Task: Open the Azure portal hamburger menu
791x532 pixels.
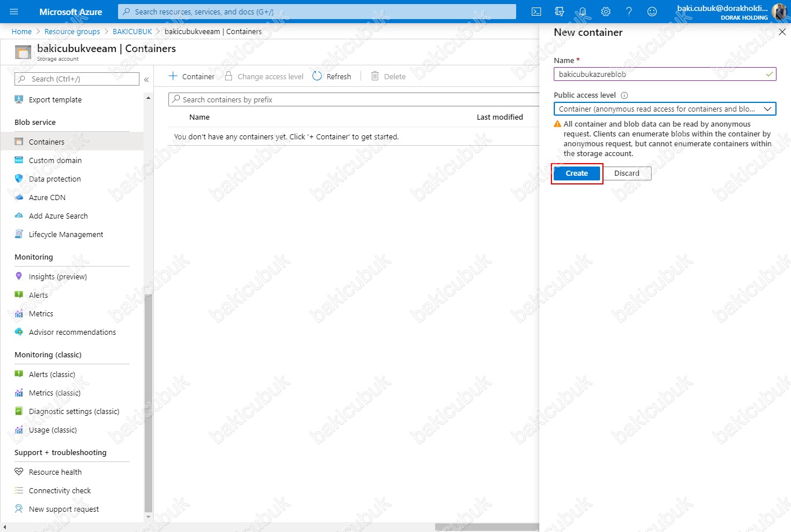Action: (14, 12)
